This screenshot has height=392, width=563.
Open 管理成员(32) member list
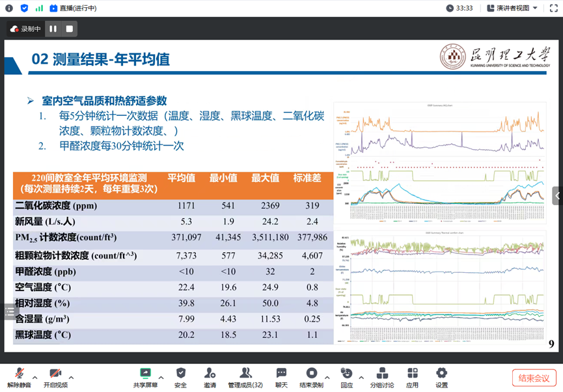point(245,377)
